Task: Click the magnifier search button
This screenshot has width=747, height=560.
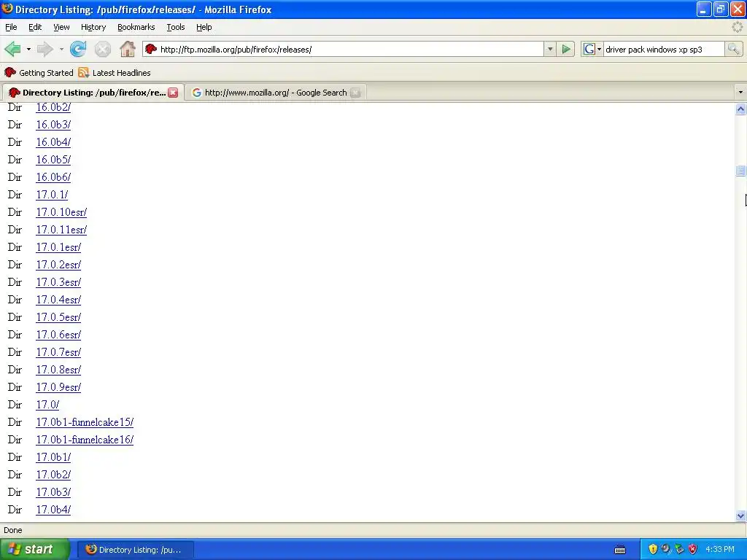Action: tap(733, 49)
